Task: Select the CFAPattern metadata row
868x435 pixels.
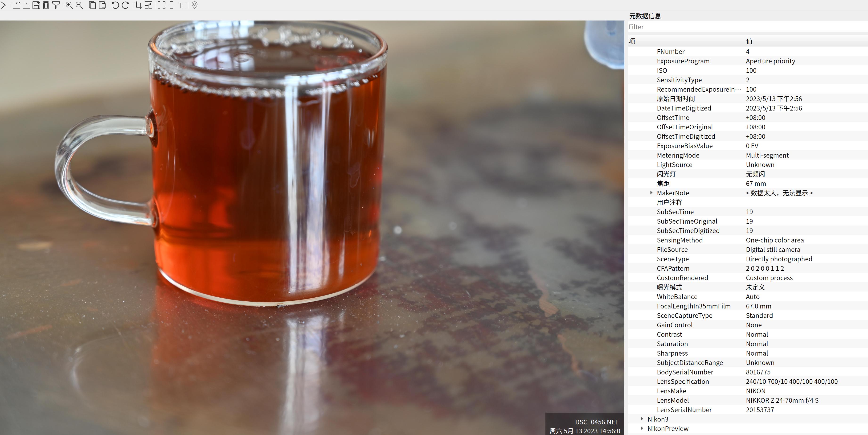Action: pyautogui.click(x=748, y=269)
